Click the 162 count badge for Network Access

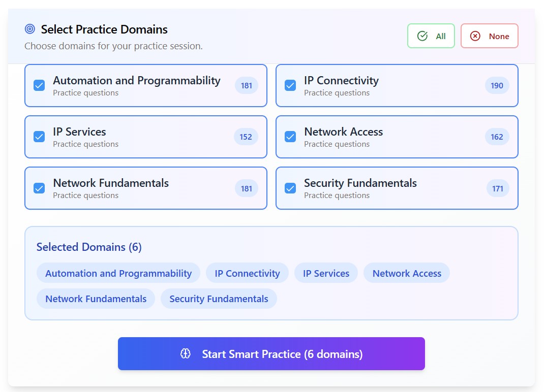(497, 137)
